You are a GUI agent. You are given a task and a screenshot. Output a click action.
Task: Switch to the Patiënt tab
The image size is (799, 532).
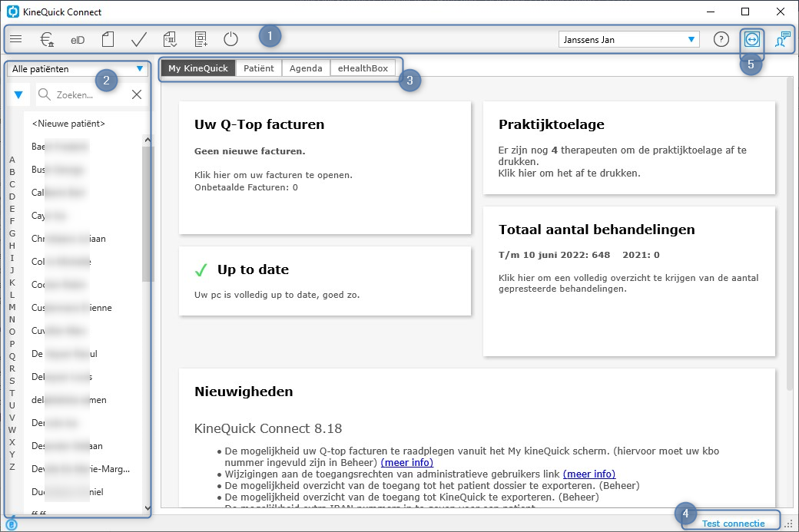tap(258, 68)
